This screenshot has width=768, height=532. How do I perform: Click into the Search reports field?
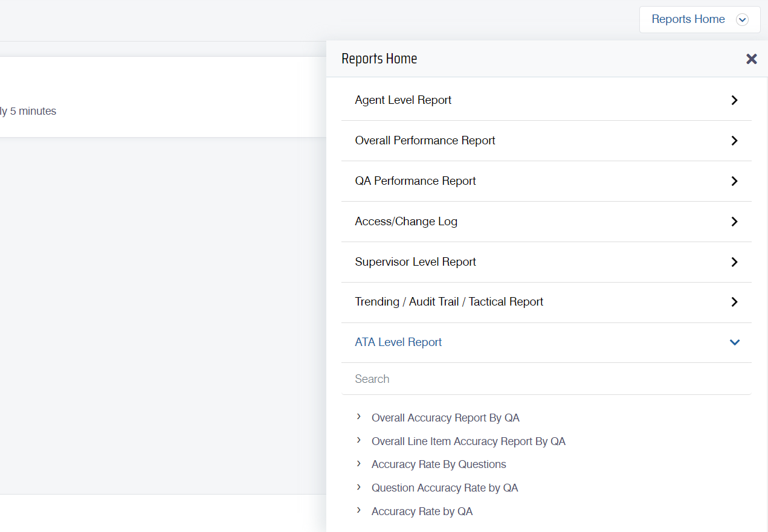[546, 379]
